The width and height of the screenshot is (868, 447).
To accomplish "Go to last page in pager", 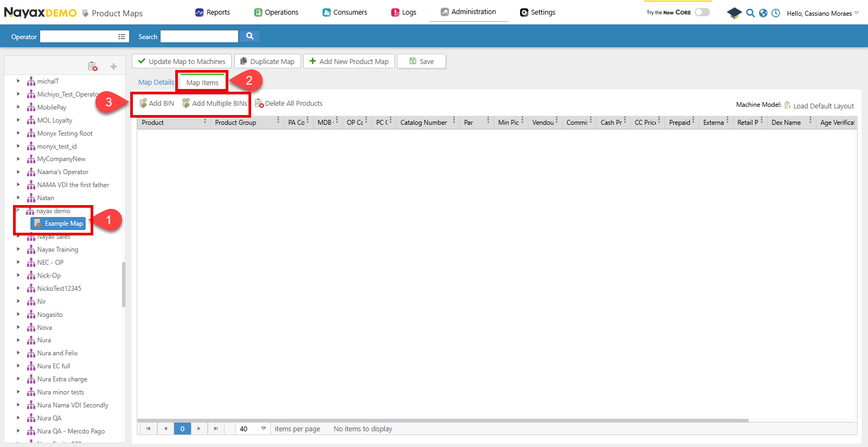I will [216, 429].
